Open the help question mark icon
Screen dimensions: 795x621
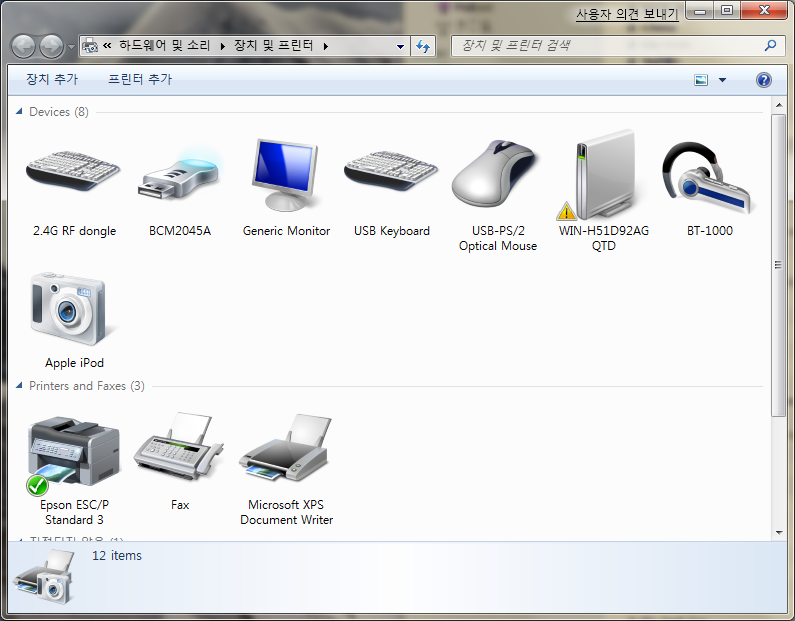pos(764,80)
